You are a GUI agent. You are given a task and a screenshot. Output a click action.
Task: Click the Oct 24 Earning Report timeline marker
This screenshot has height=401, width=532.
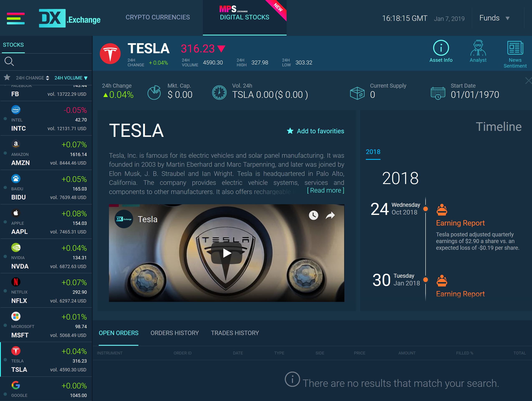tap(425, 209)
